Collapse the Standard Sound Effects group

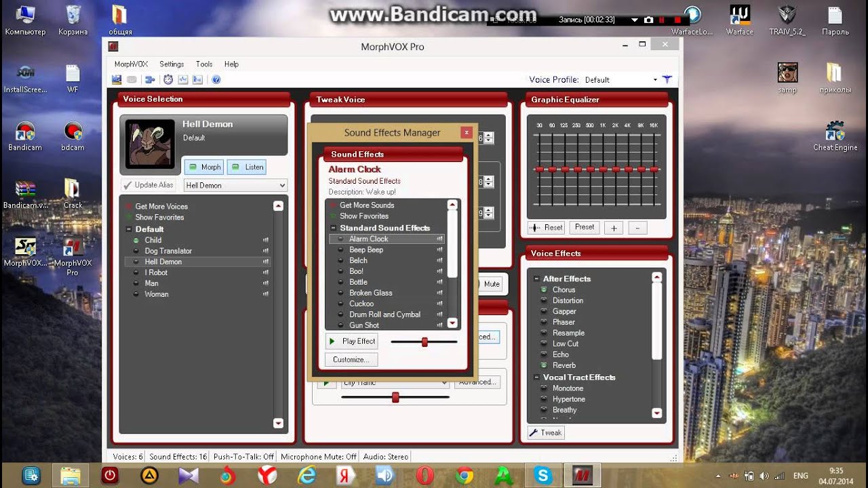pos(334,228)
